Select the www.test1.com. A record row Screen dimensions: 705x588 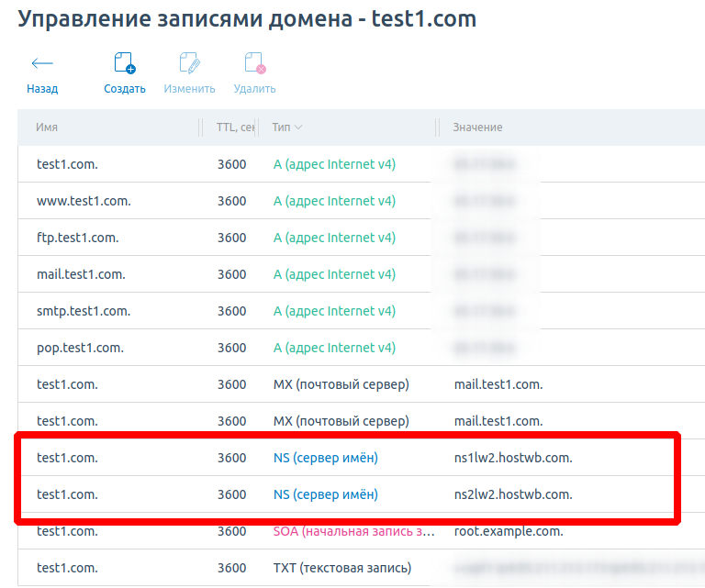click(84, 201)
